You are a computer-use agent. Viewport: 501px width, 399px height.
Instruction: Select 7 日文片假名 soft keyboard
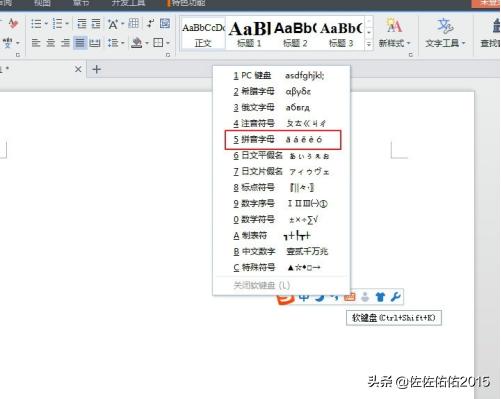(x=282, y=171)
